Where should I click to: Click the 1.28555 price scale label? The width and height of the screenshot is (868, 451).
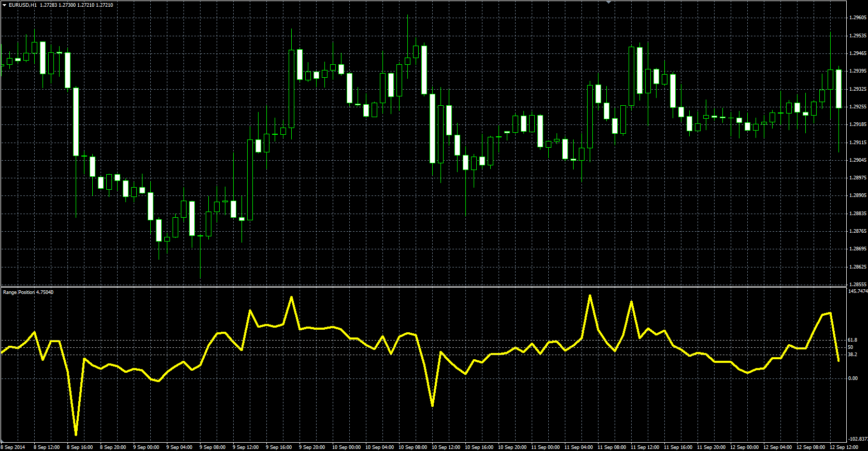pyautogui.click(x=858, y=285)
